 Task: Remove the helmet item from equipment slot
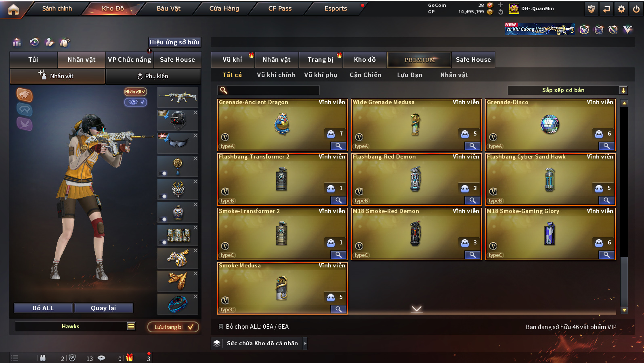(x=195, y=113)
